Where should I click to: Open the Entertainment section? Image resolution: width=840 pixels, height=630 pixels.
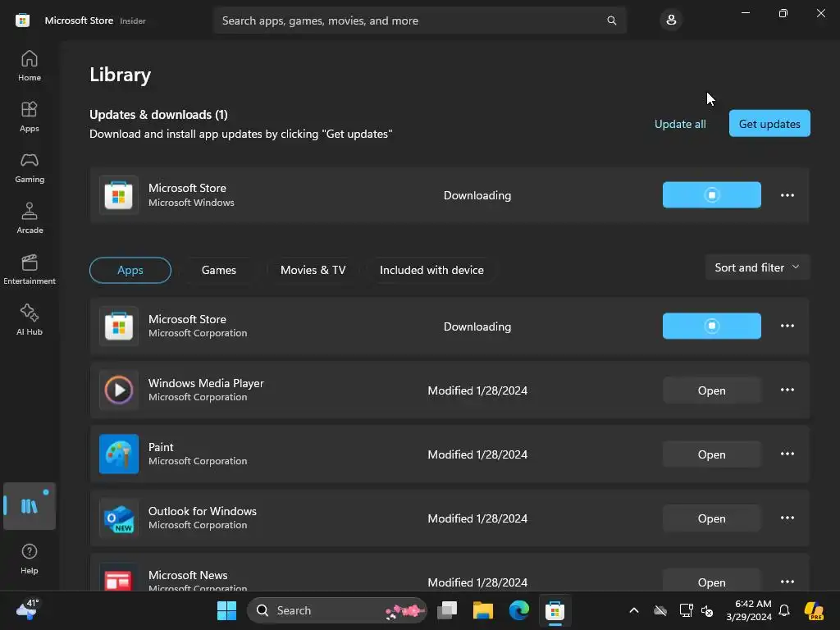point(30,269)
